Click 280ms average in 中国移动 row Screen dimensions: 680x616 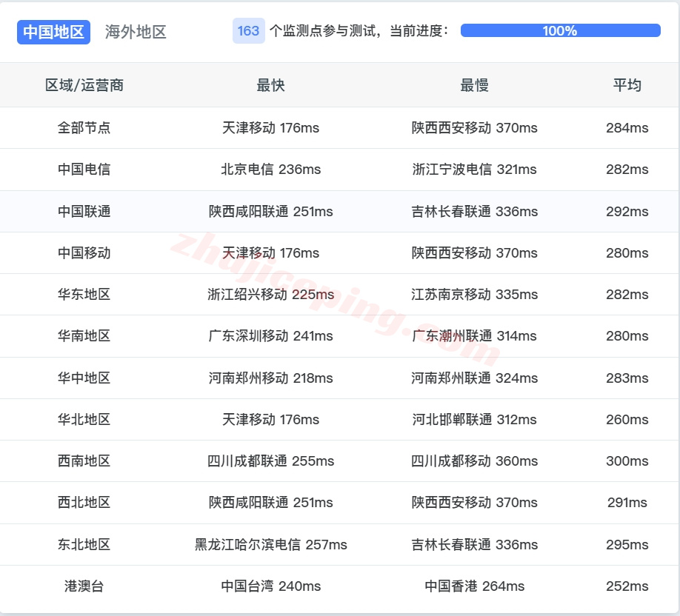tap(627, 253)
